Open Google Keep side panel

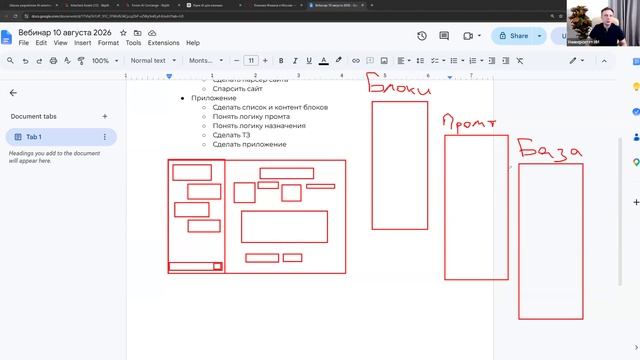[636, 87]
